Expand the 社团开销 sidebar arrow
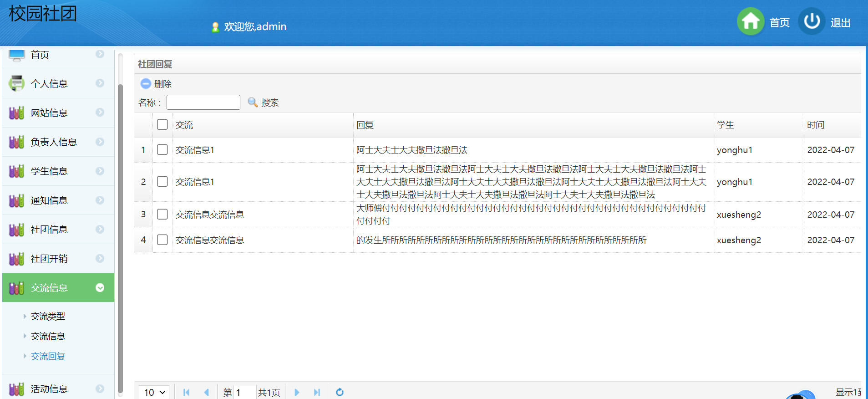 (x=100, y=258)
